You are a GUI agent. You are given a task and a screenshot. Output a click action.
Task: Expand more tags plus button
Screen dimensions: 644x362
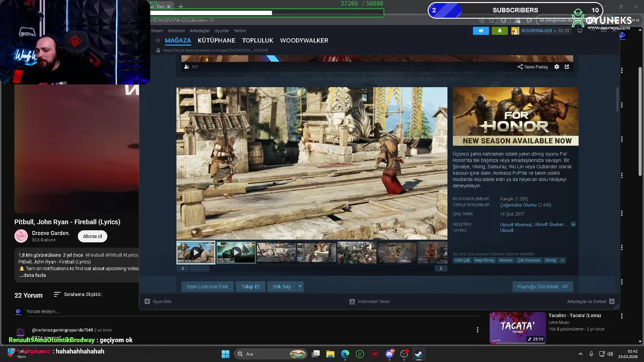(562, 260)
